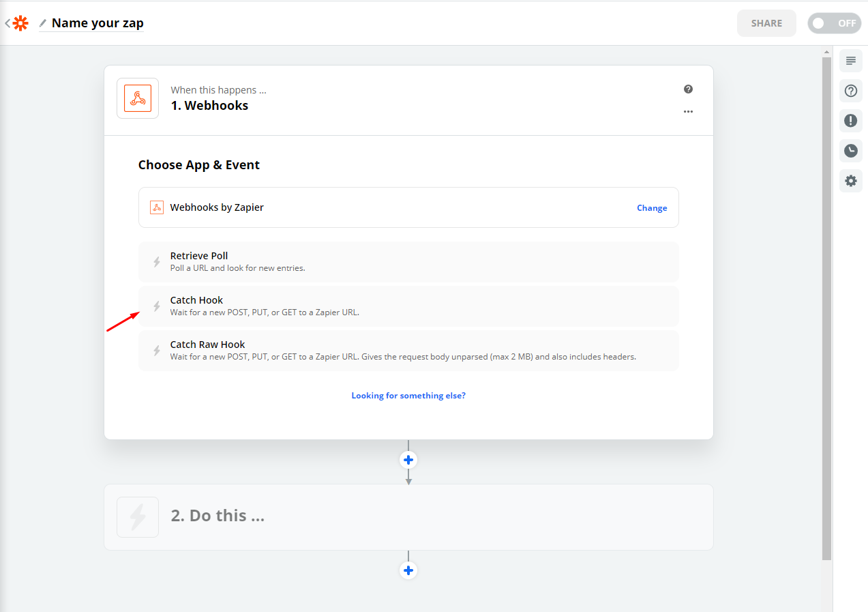Select the Retrieve Poll event
Screen dimensions: 868x612
coord(408,261)
